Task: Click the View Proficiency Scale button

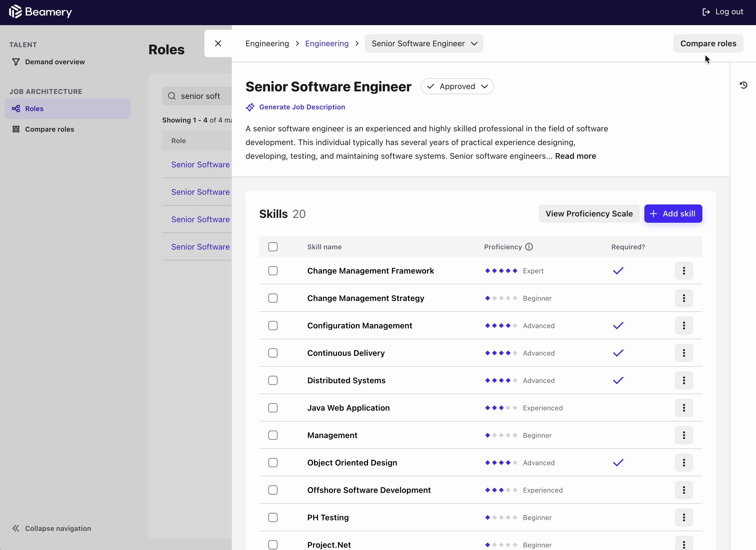Action: (589, 213)
